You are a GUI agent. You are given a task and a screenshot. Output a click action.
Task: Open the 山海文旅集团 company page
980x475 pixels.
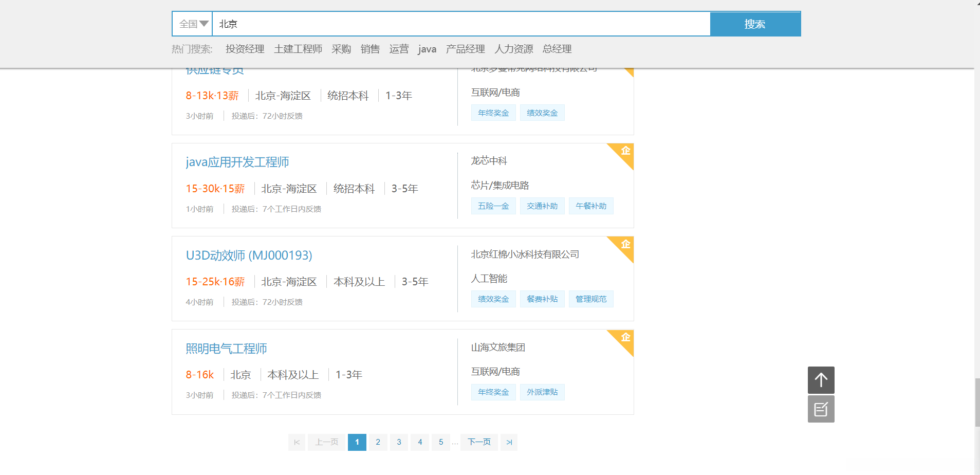(x=498, y=348)
